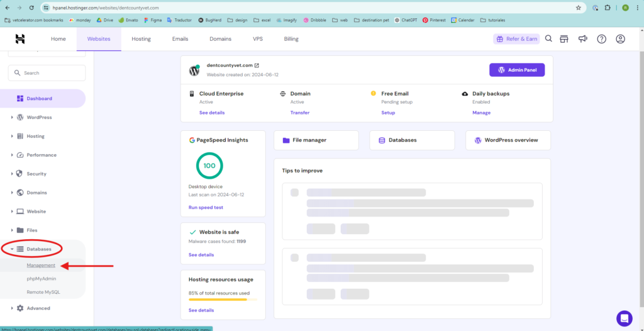
Task: Tick the second tip checkbox
Action: click(x=294, y=257)
